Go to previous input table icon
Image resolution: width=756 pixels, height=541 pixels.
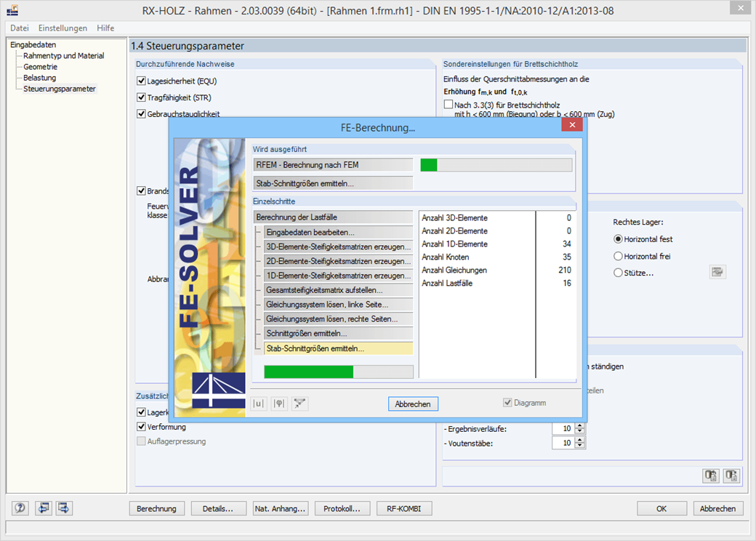(x=43, y=508)
